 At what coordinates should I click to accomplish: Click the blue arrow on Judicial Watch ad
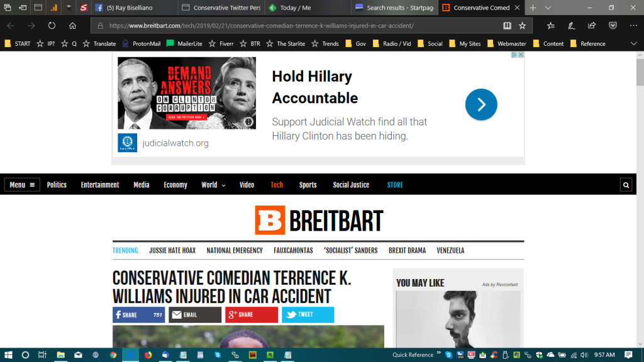coord(481,104)
